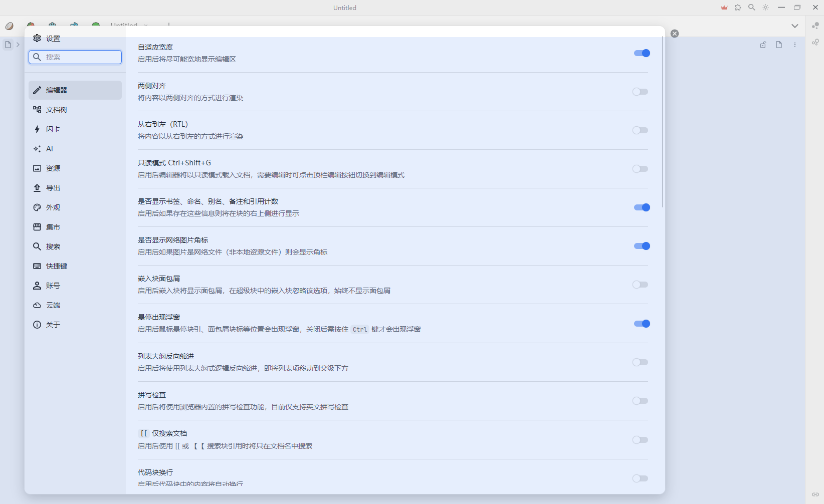Open the 关于 about tab
The image size is (824, 504).
pyautogui.click(x=75, y=325)
